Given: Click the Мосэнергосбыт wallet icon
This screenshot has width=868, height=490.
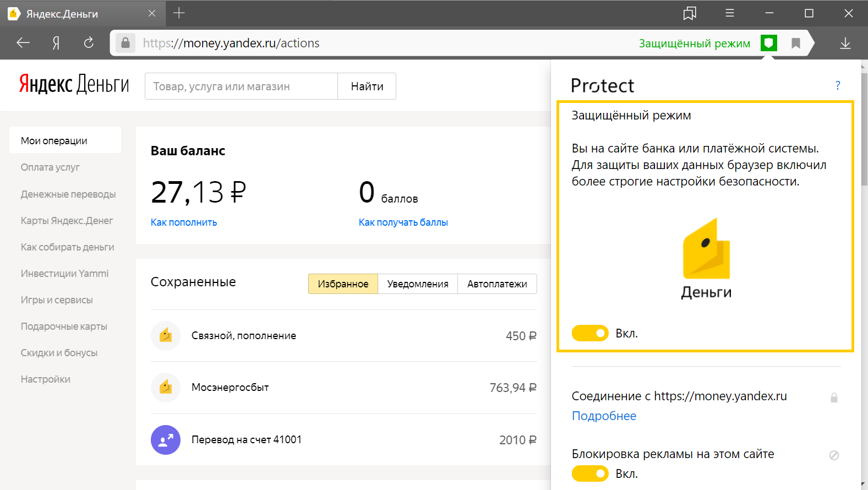Looking at the screenshot, I should pyautogui.click(x=166, y=388).
